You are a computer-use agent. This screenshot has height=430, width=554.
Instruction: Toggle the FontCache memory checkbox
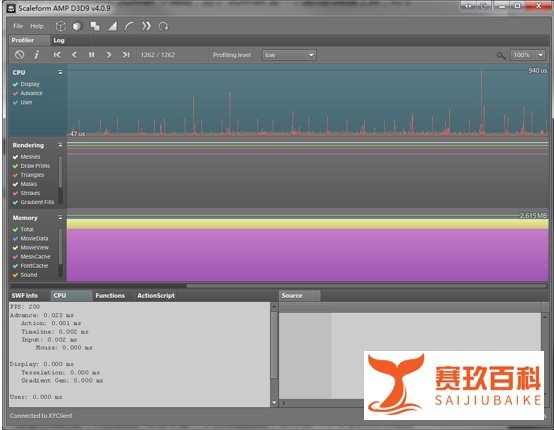[x=15, y=266]
